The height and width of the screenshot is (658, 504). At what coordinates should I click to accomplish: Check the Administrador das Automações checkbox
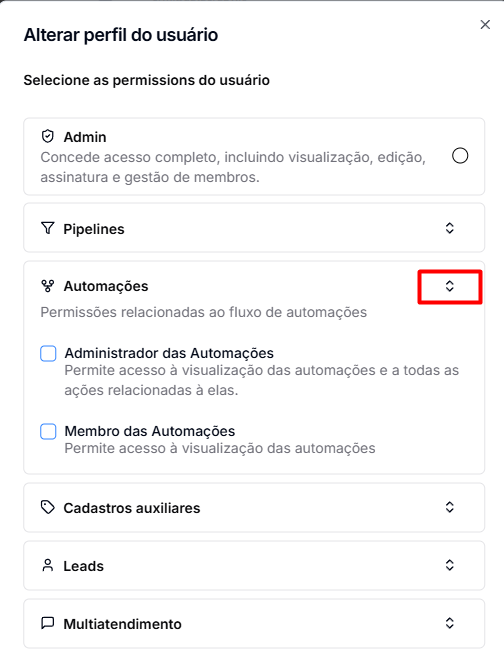48,353
